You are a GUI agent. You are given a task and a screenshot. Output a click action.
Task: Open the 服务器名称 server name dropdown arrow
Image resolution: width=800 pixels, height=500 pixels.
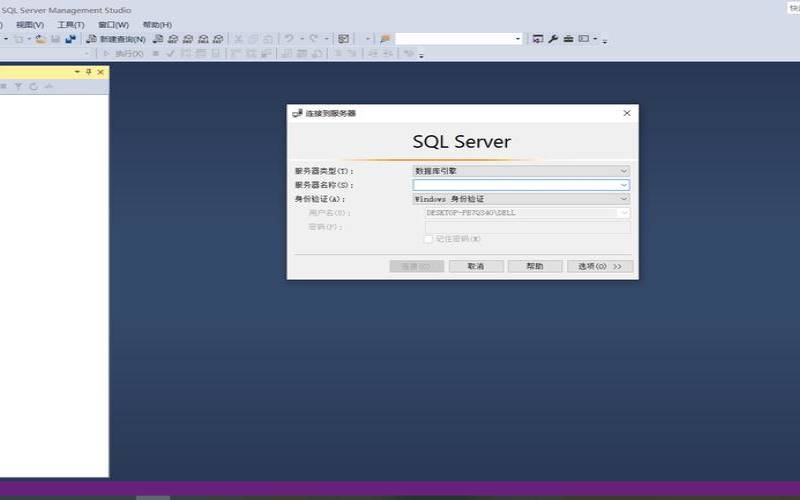pos(624,185)
